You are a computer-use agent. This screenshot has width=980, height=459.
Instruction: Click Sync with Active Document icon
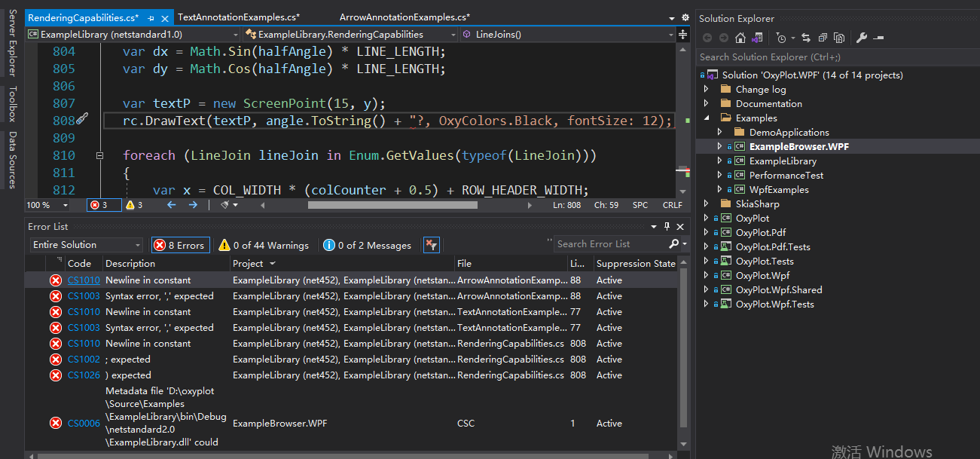pos(806,38)
